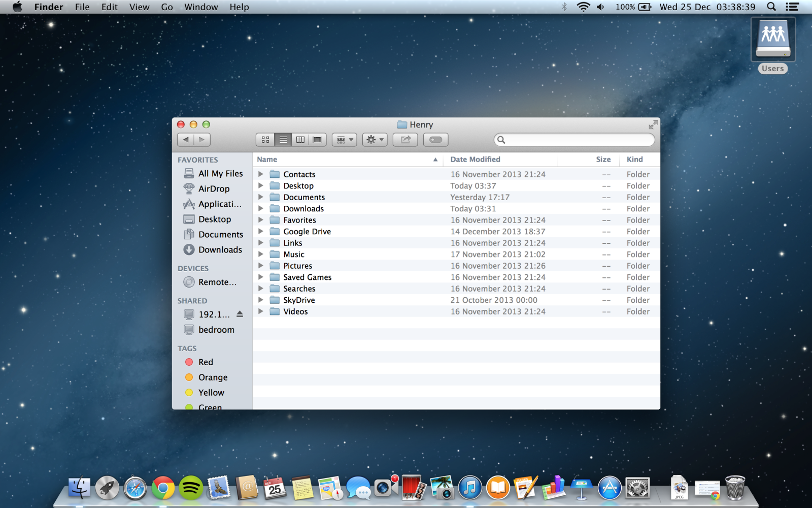Open the App Store from the Dock
This screenshot has height=508, width=812.
tap(610, 488)
